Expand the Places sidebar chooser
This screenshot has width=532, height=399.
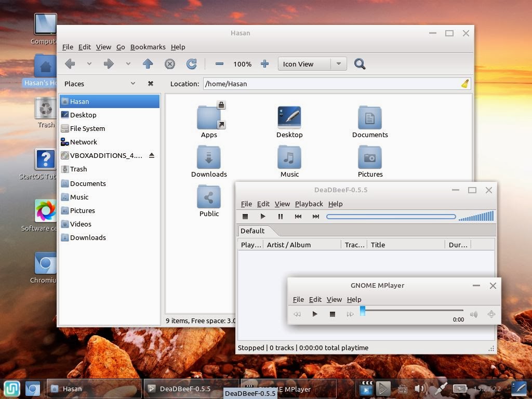[133, 84]
